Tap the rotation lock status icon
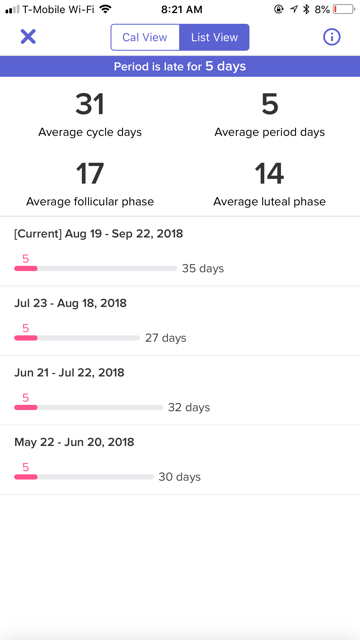360x640 pixels. (x=278, y=9)
